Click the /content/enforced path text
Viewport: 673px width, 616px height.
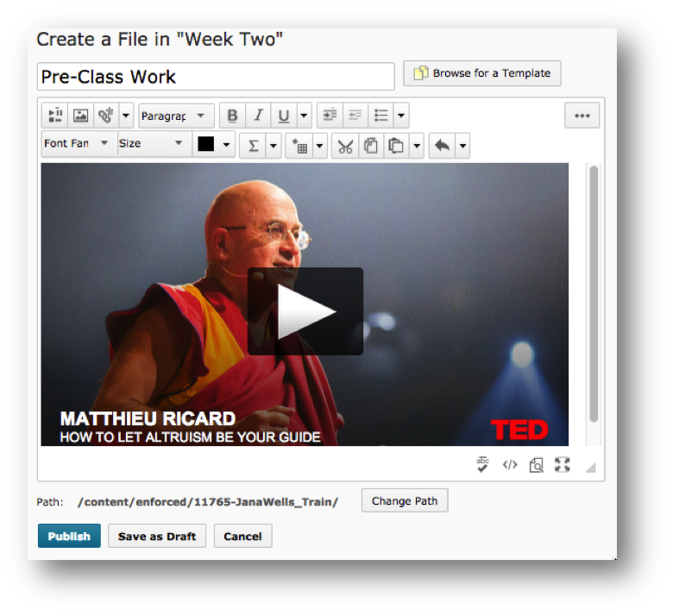click(208, 502)
